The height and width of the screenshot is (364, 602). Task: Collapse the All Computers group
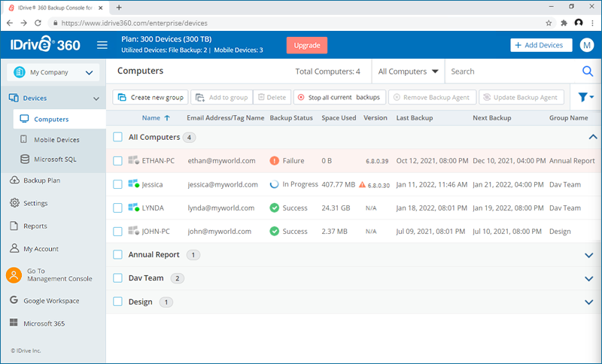[593, 137]
